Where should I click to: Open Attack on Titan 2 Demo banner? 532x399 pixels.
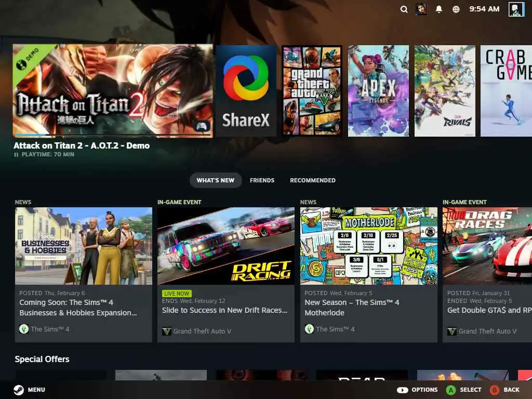coord(113,91)
